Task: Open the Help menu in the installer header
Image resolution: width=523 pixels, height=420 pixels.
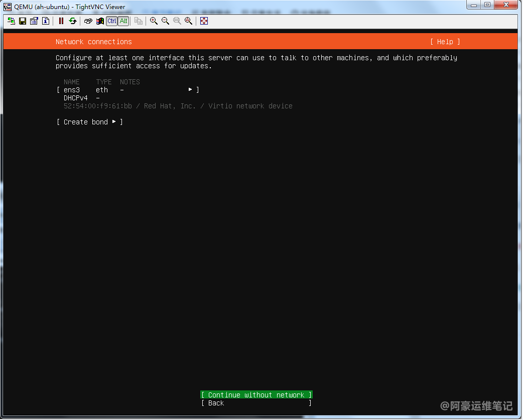Action: [x=445, y=42]
